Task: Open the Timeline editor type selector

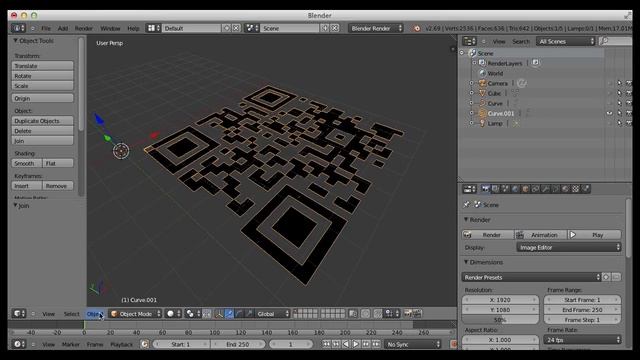Action: (19, 344)
